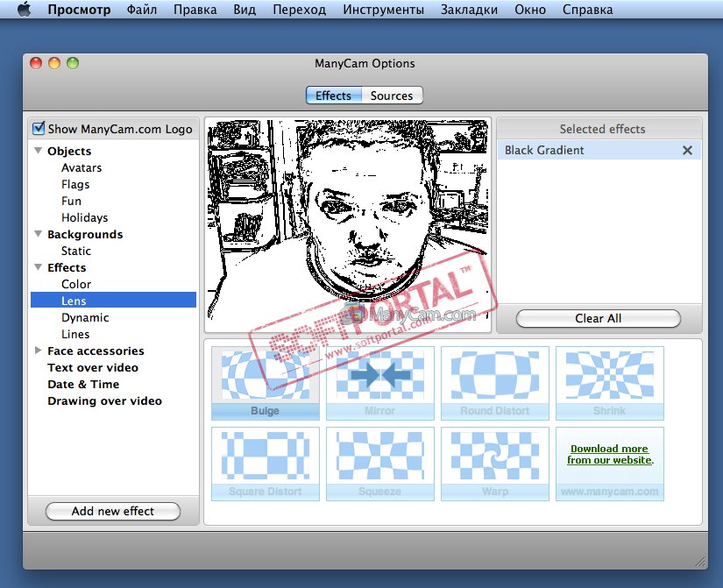Viewport: 723px width, 588px height.
Task: Open the Справка menu
Action: (587, 10)
